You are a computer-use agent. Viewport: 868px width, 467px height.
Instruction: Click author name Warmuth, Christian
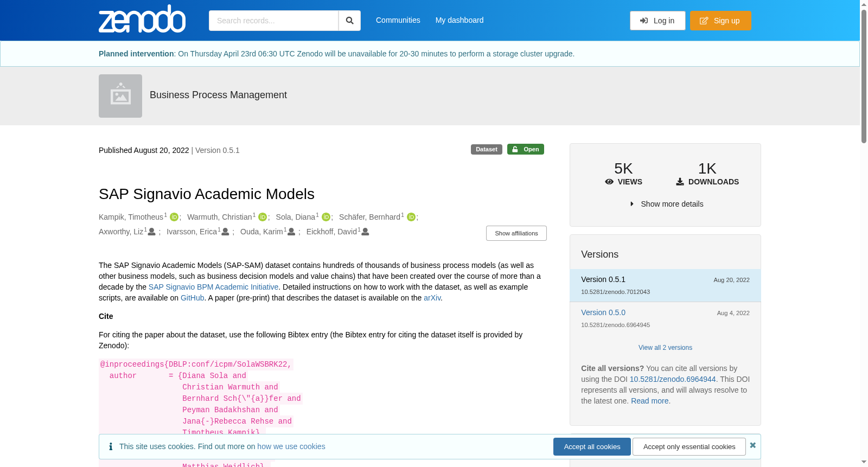coord(220,217)
